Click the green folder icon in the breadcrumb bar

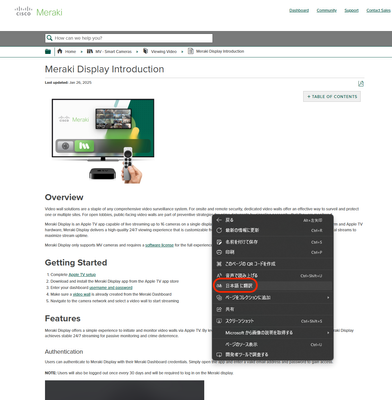pyautogui.click(x=48, y=51)
